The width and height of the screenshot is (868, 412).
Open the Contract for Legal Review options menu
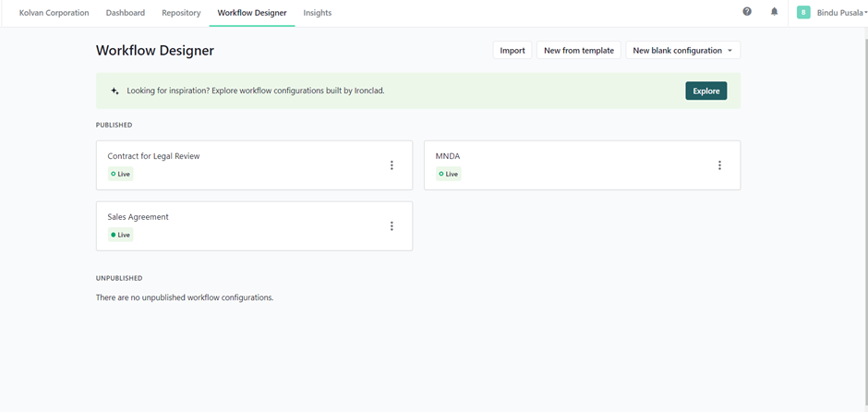[x=392, y=165]
